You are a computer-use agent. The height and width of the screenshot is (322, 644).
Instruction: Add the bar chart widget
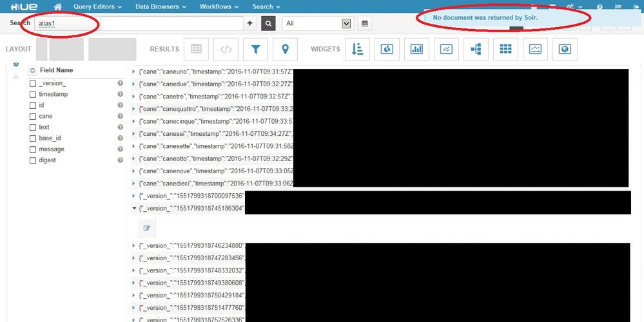[416, 49]
